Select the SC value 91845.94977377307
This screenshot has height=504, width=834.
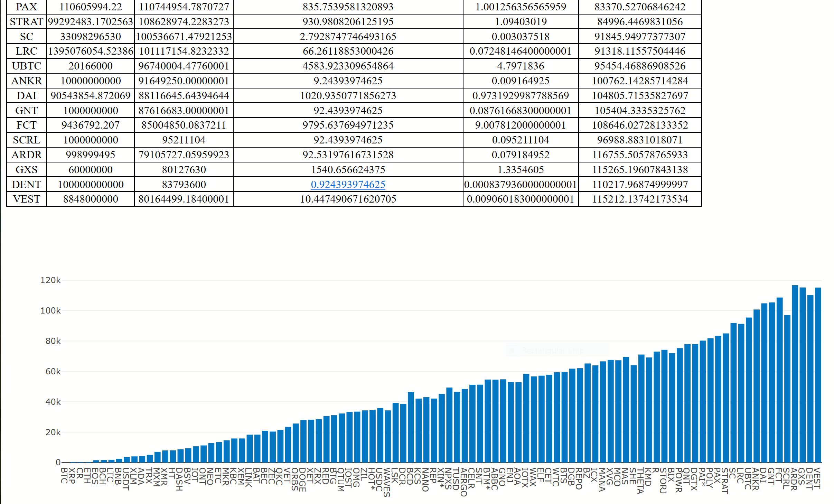point(640,37)
